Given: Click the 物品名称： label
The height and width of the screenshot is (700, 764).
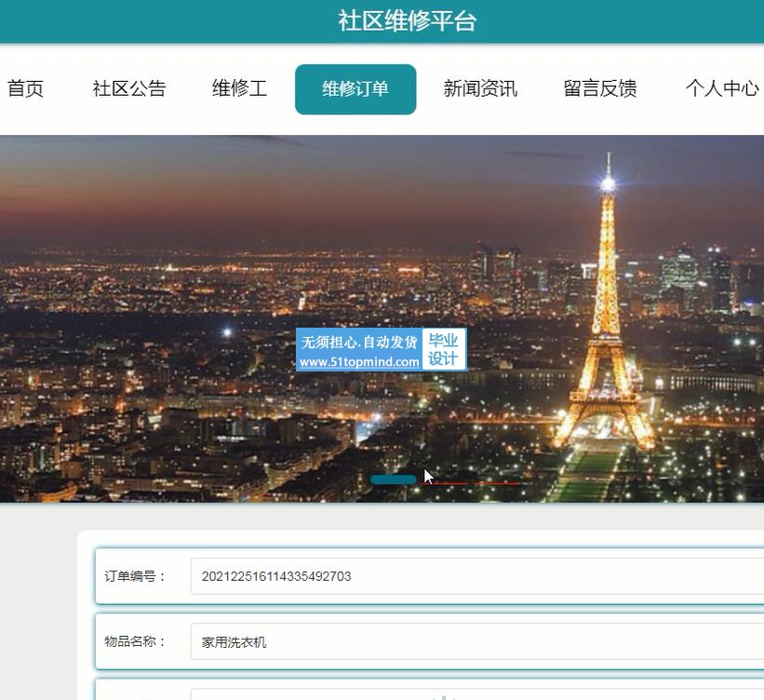Looking at the screenshot, I should click(135, 641).
